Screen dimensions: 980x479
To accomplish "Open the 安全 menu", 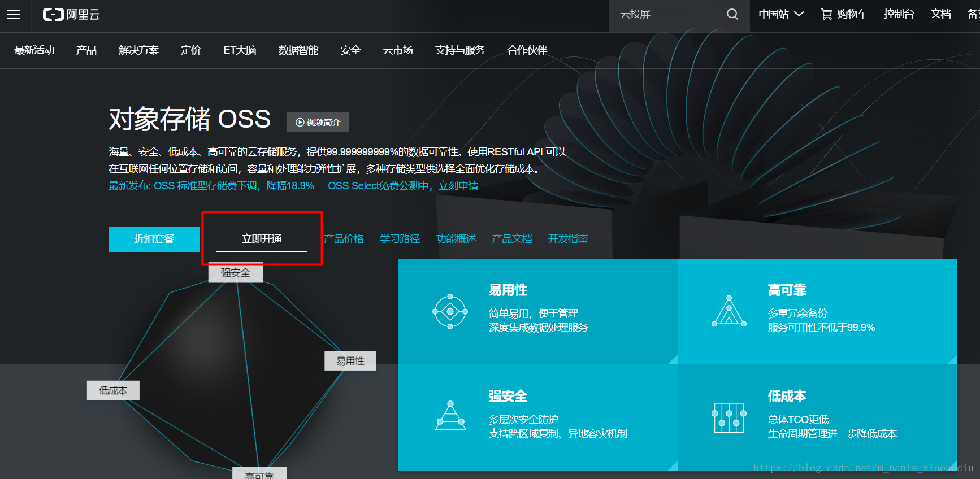I will click(351, 50).
